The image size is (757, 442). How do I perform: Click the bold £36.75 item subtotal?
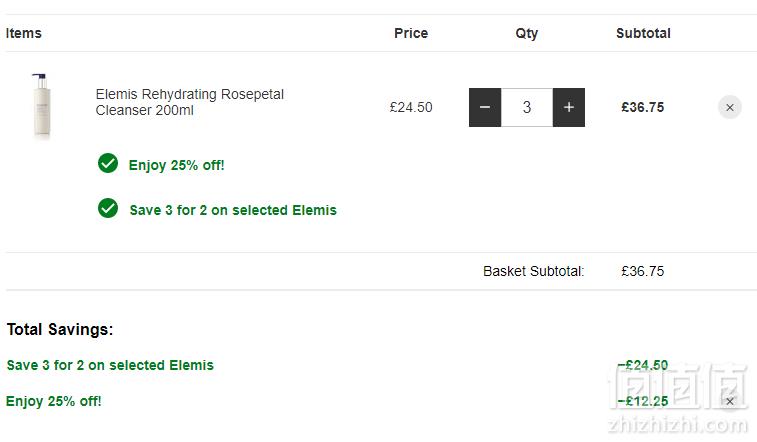coord(643,107)
